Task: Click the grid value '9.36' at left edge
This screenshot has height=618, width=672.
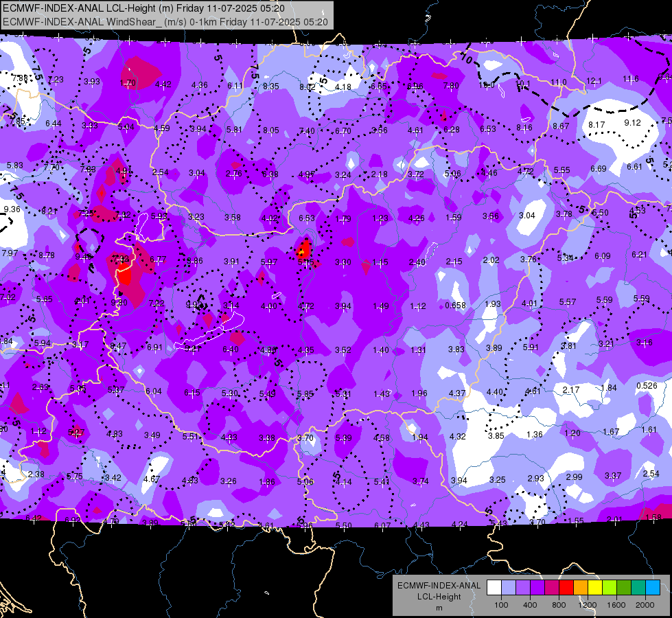Action: tap(12, 209)
